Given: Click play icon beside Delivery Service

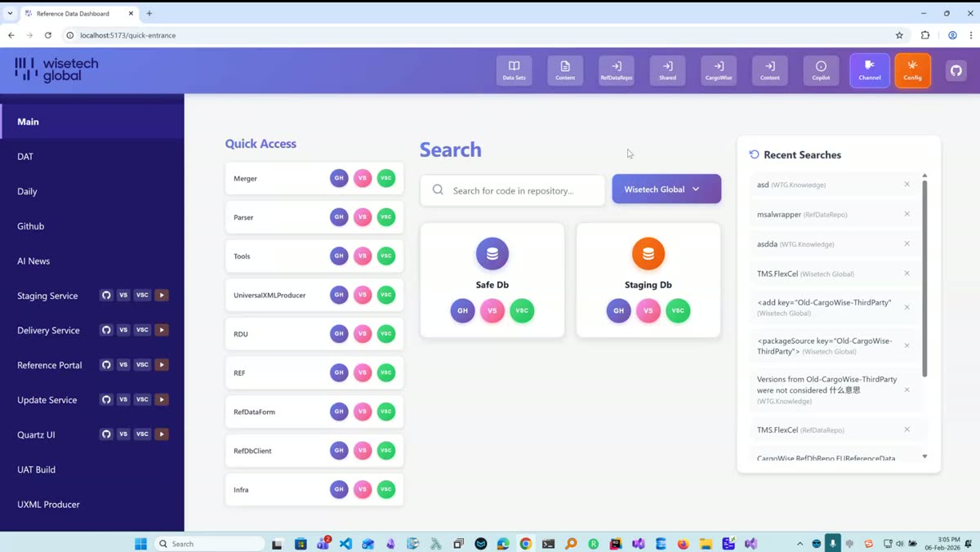Looking at the screenshot, I should 162,330.
